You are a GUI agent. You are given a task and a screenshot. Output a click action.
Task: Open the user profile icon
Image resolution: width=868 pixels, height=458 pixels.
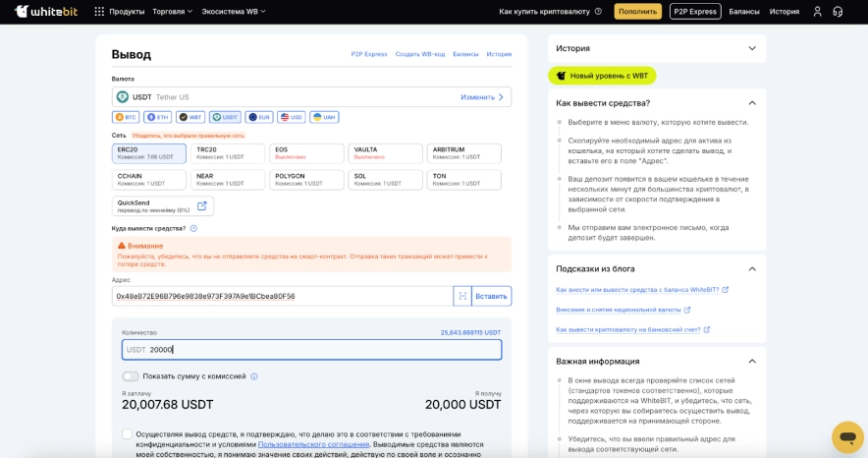coord(817,12)
